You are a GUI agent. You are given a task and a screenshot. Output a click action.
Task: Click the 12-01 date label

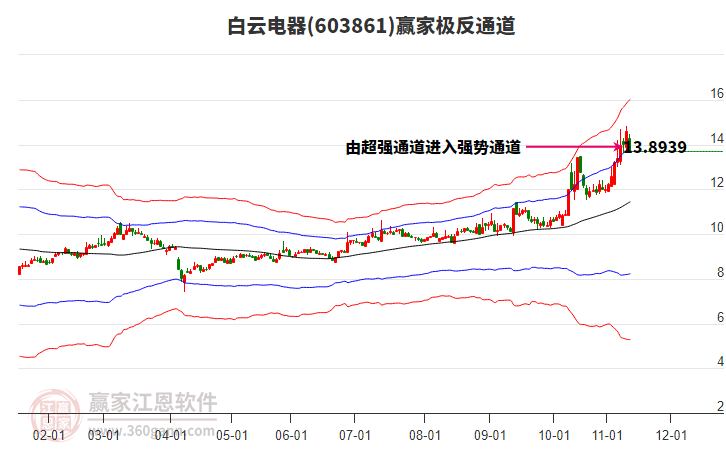coord(671,435)
